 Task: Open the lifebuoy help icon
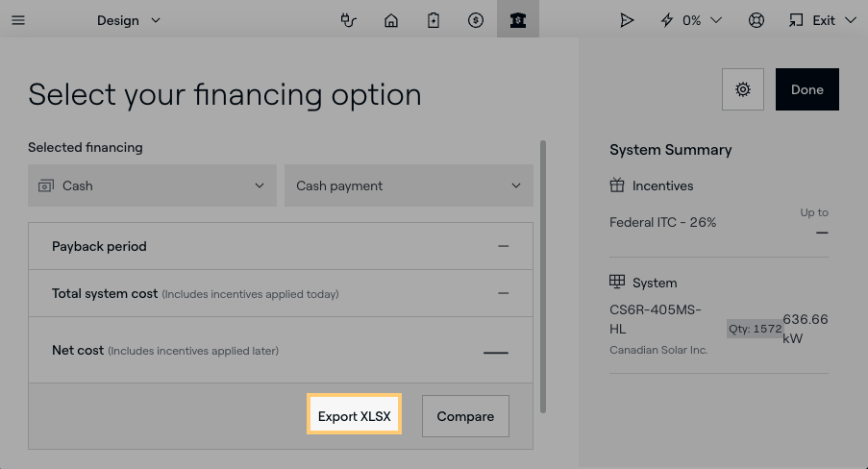756,20
